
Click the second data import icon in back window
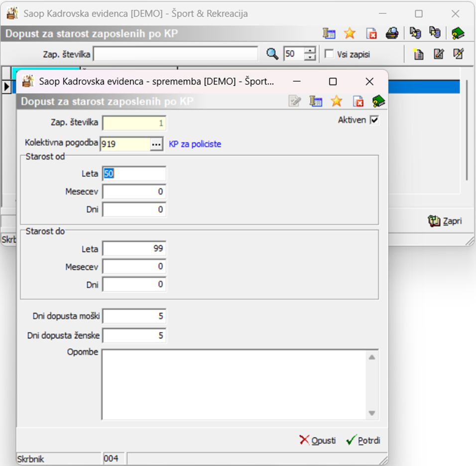434,32
